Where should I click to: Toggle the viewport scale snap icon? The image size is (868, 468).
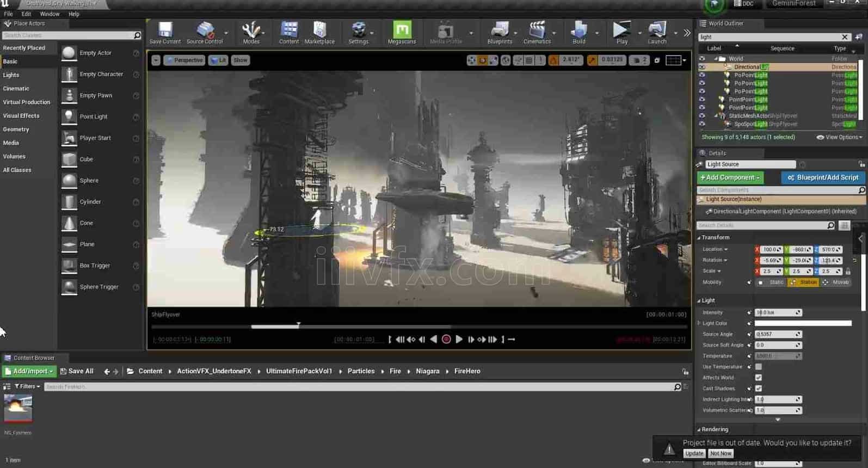pyautogui.click(x=592, y=60)
